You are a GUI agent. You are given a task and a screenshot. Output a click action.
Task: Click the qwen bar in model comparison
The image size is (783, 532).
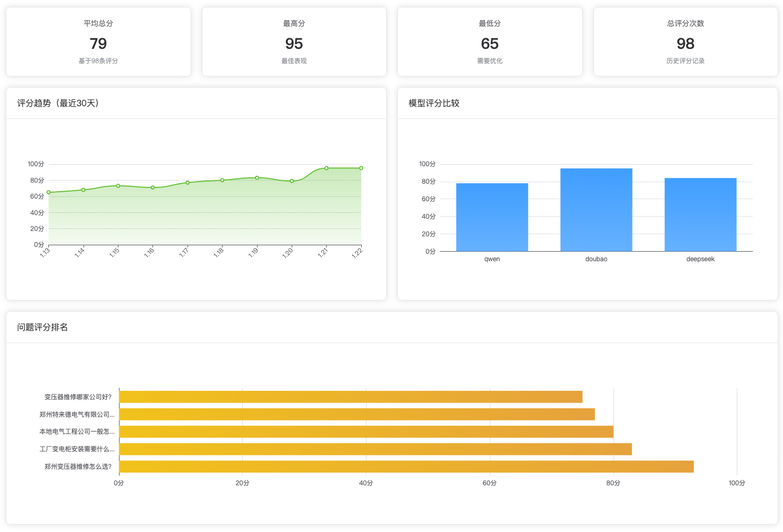tap(492, 217)
